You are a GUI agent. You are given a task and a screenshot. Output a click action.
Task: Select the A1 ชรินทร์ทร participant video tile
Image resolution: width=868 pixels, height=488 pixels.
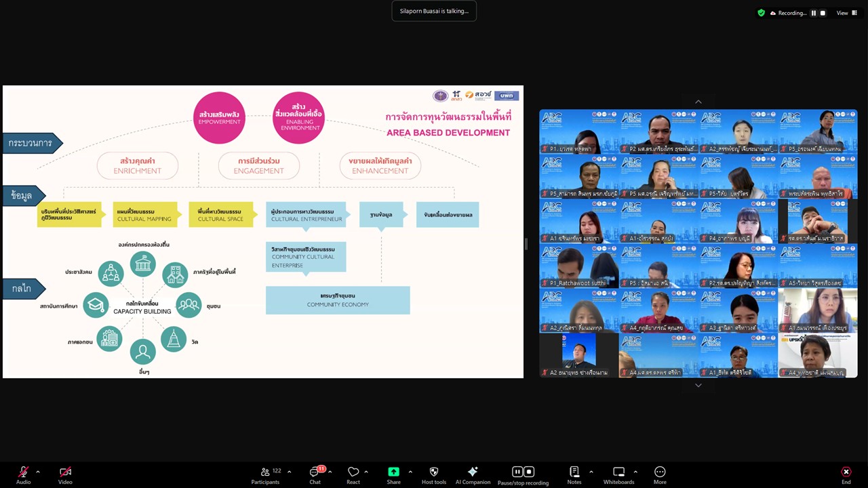pos(578,221)
